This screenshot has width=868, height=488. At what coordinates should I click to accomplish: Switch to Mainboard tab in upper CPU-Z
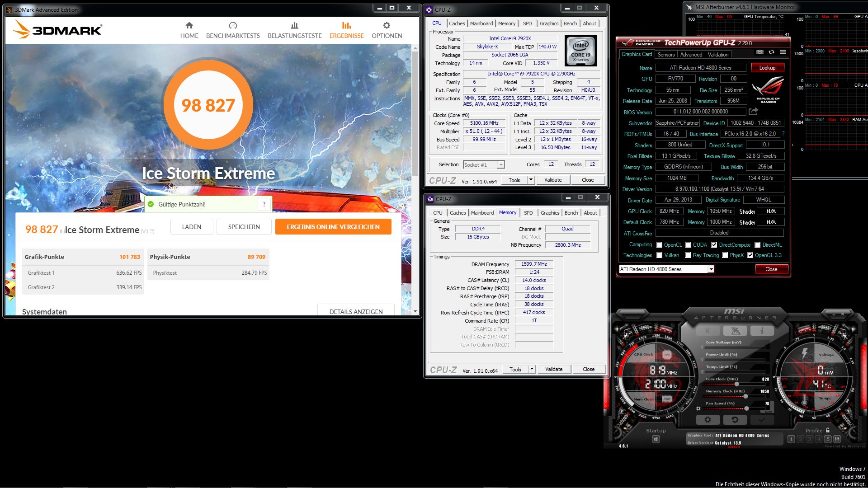[481, 23]
